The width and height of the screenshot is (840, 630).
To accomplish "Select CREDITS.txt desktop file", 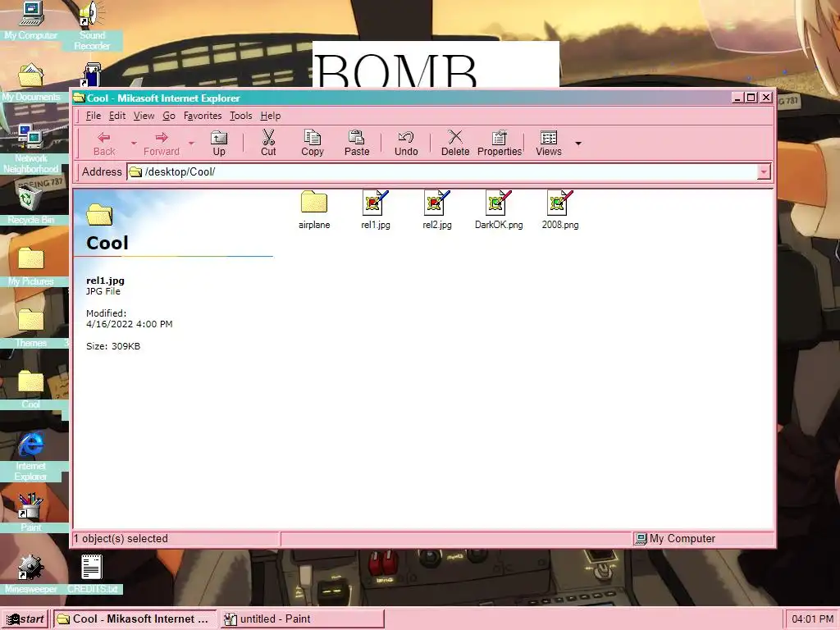I will click(92, 573).
